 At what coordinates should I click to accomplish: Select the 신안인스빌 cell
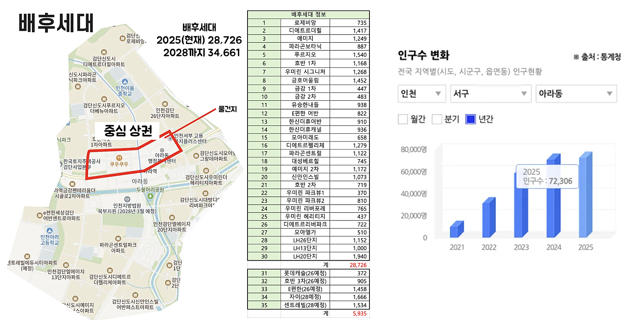pyautogui.click(x=305, y=177)
